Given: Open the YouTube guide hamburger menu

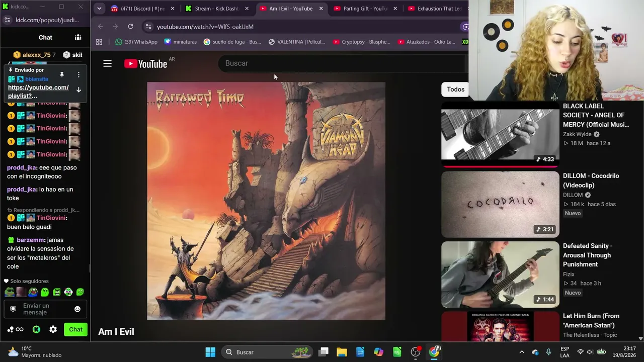Looking at the screenshot, I should point(107,63).
